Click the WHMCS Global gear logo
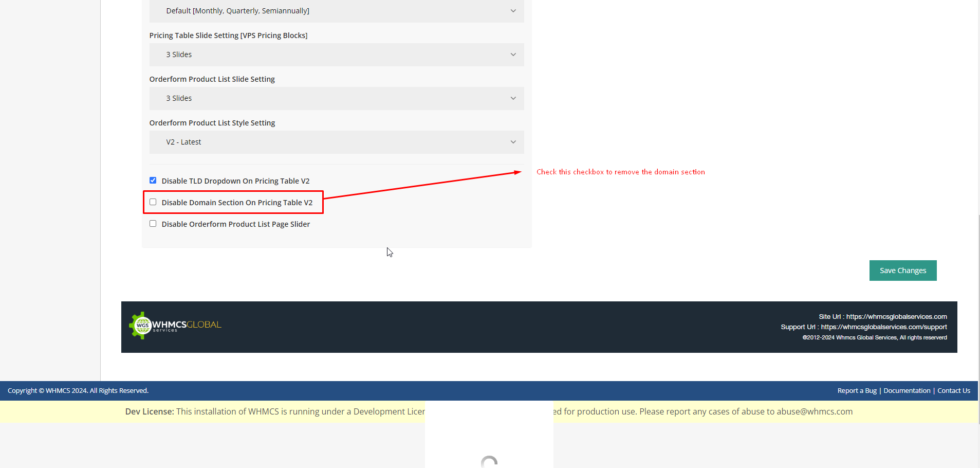 pyautogui.click(x=141, y=325)
